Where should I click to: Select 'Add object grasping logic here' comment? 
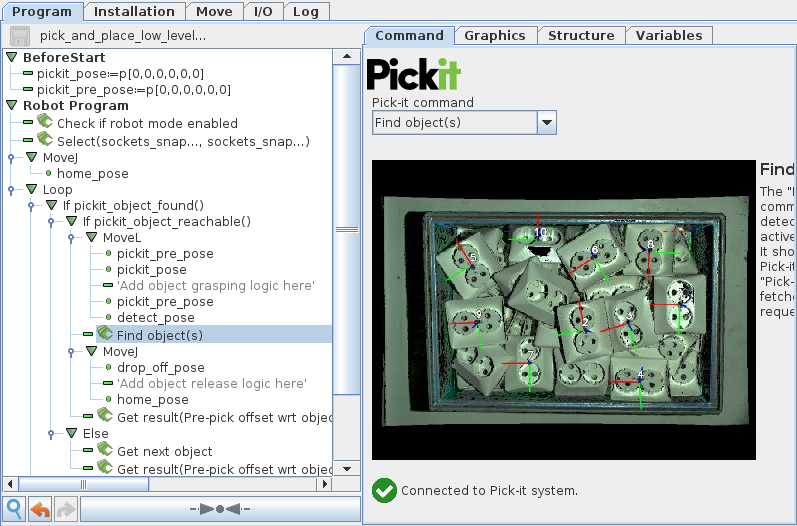click(x=216, y=286)
